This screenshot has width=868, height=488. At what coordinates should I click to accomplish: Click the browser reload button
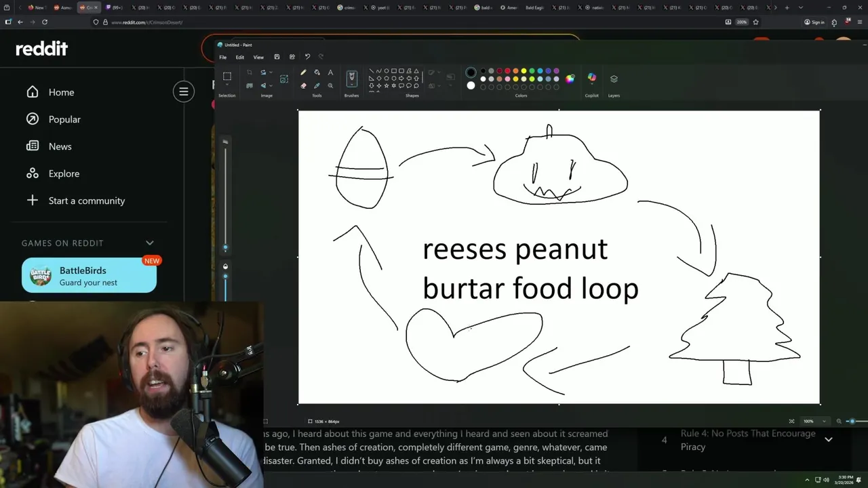click(x=45, y=22)
